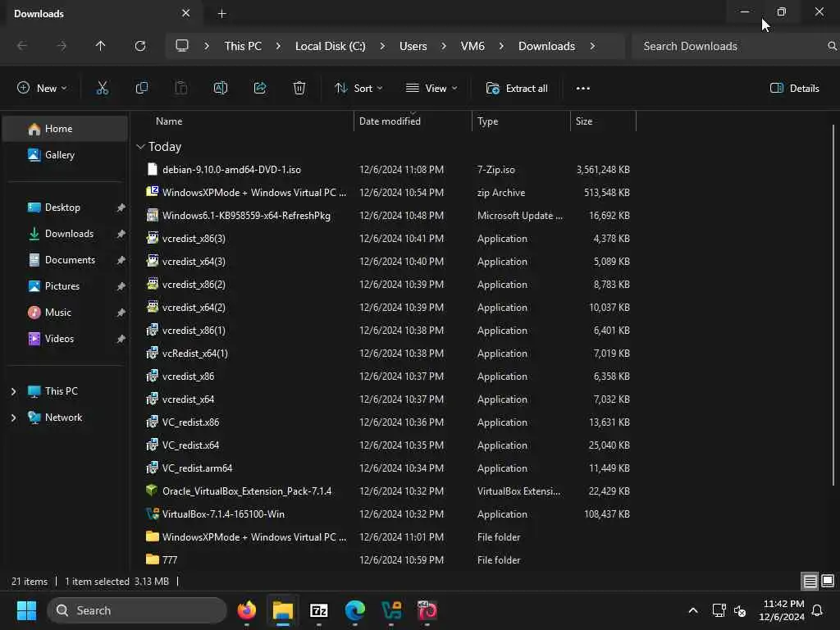The height and width of the screenshot is (630, 840).
Task: Show hidden system tray icons chevron
Action: click(x=692, y=610)
